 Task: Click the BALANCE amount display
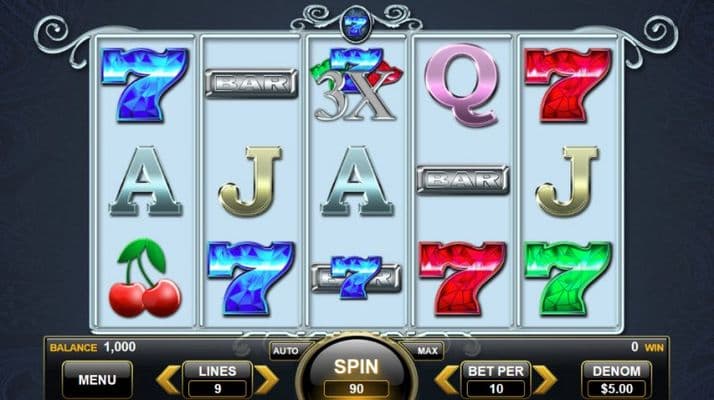click(119, 347)
